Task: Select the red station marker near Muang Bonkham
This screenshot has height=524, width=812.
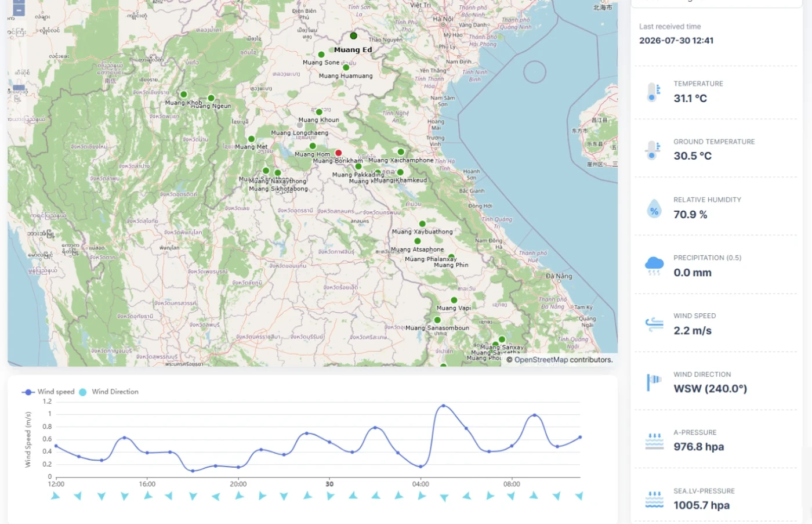Action: tap(338, 153)
